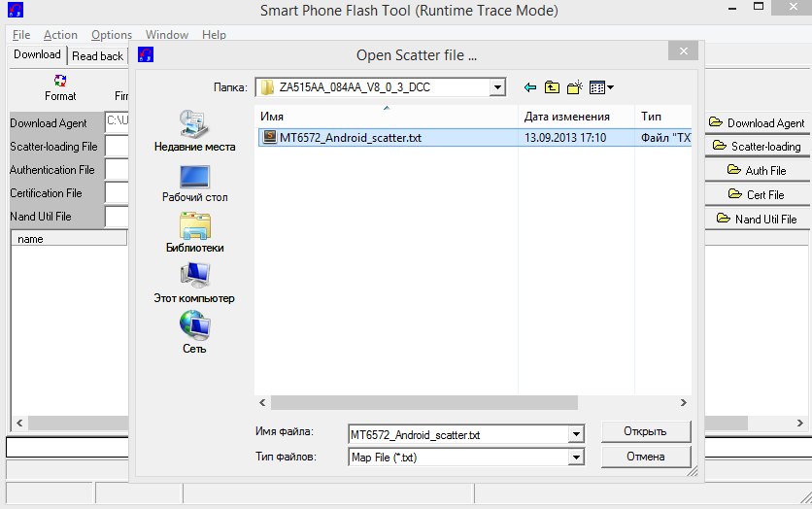Click the Format toolbar icon

60,81
